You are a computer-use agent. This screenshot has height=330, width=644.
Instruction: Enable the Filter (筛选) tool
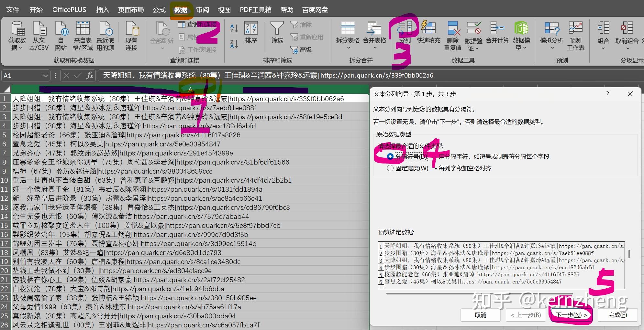277,32
